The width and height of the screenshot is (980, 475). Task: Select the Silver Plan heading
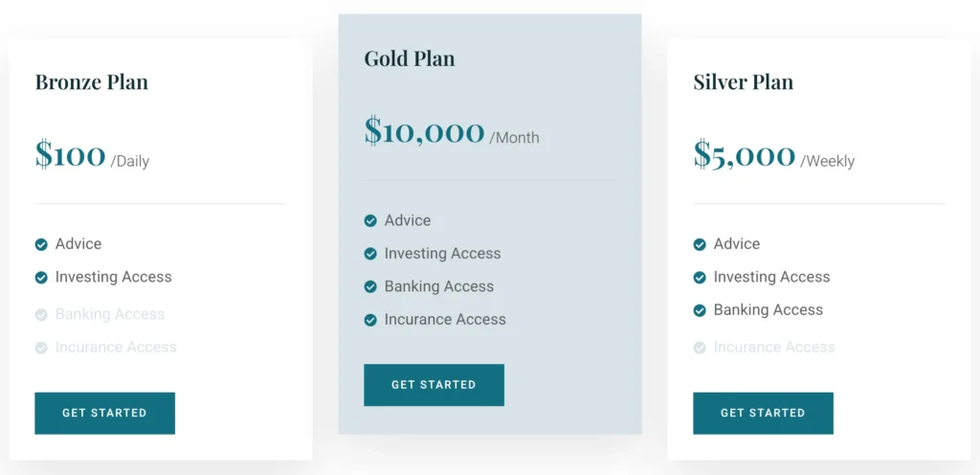(744, 82)
